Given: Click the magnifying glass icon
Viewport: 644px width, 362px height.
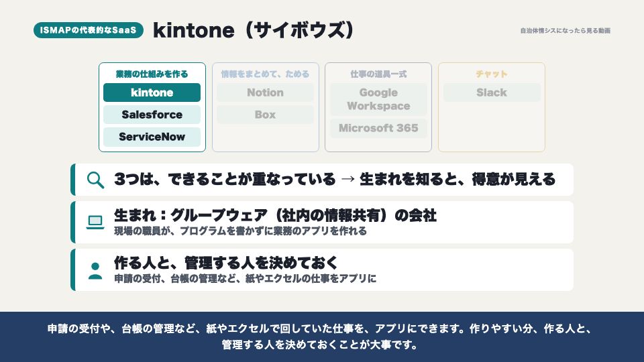Looking at the screenshot, I should click(95, 180).
